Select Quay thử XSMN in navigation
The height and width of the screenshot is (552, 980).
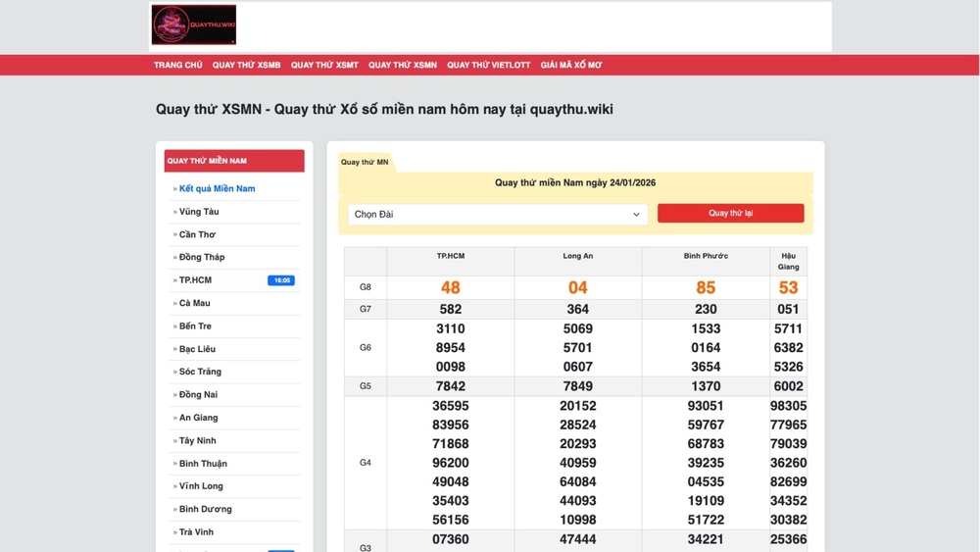[x=403, y=65]
